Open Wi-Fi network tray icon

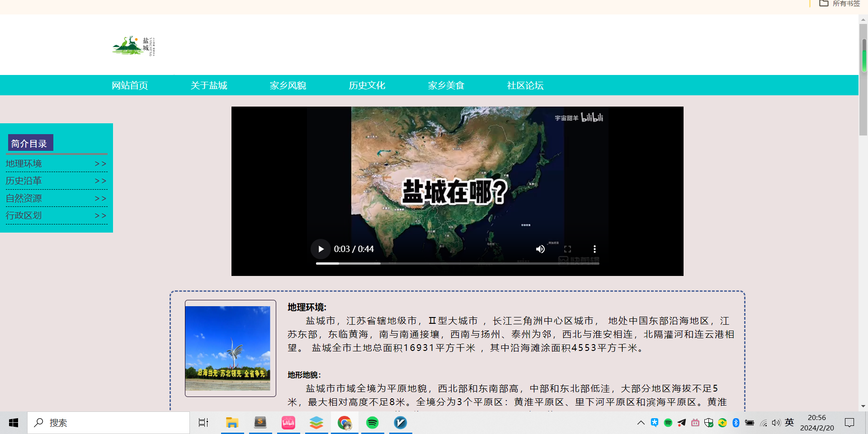coord(764,423)
